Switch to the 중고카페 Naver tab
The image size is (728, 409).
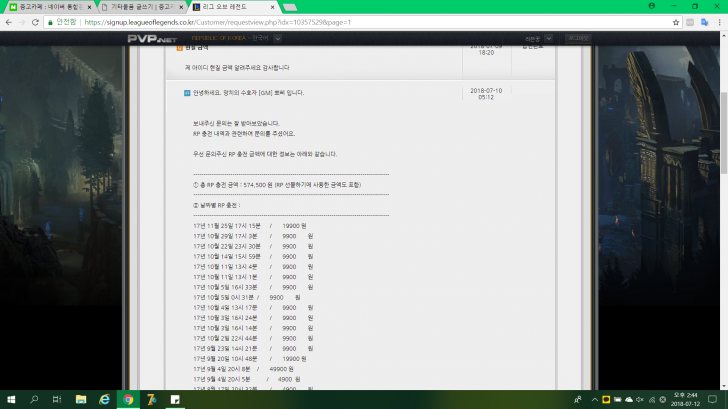[x=47, y=6]
